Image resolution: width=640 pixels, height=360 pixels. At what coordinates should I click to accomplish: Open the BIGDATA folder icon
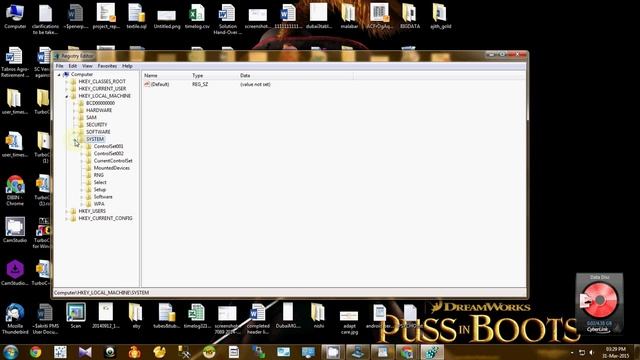(409, 15)
